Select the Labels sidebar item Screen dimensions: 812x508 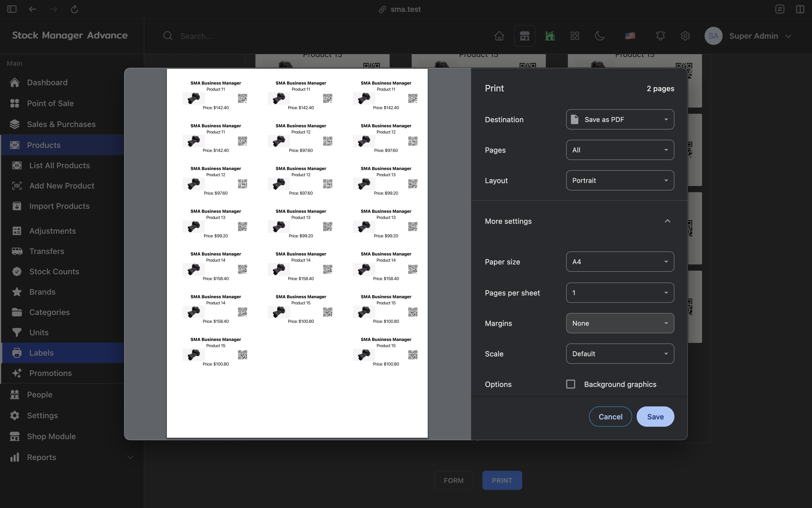pos(63,353)
